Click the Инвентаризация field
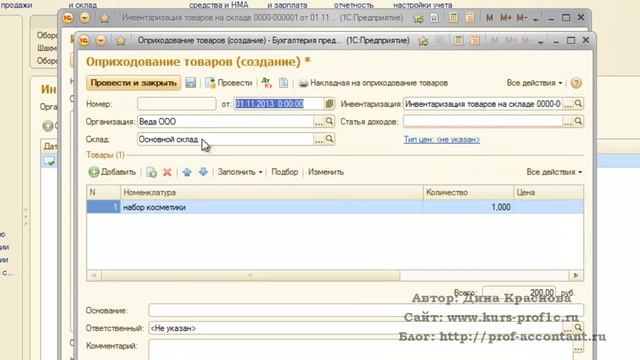The height and width of the screenshot is (360, 640). [482, 104]
